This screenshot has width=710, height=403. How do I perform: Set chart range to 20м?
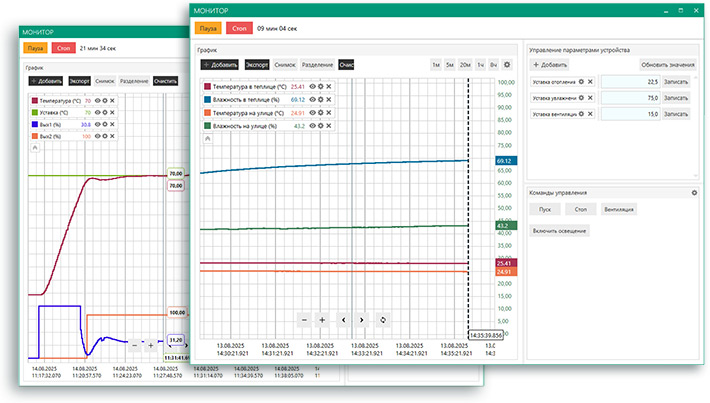465,65
